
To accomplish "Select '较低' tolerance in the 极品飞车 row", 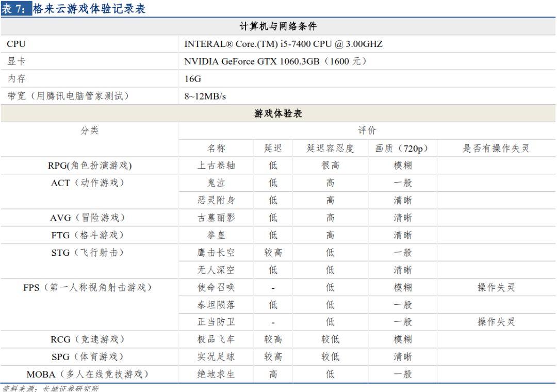I will (331, 339).
